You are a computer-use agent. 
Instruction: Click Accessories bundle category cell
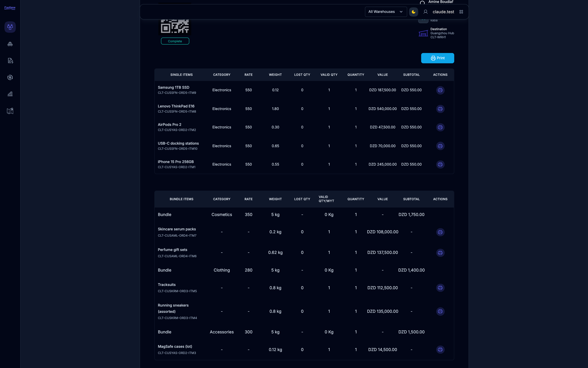222,332
